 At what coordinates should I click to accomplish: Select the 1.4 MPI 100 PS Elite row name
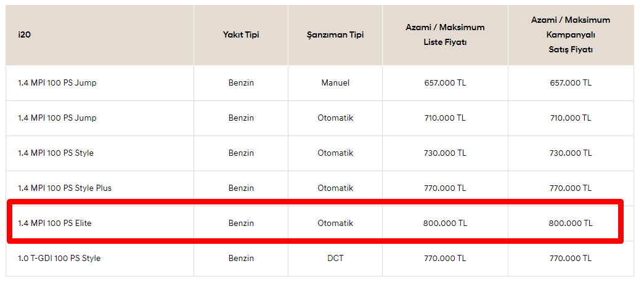(55, 224)
